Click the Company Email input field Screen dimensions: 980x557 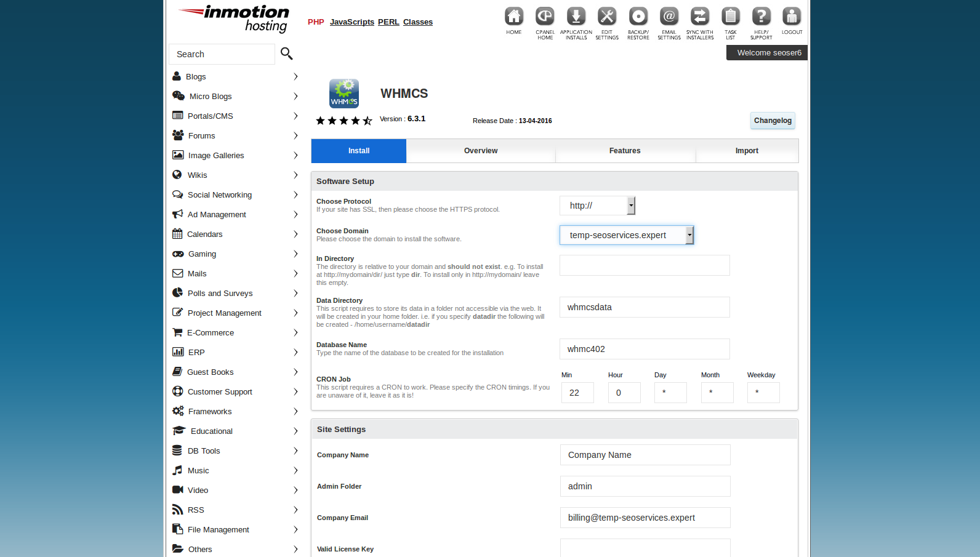pos(645,518)
